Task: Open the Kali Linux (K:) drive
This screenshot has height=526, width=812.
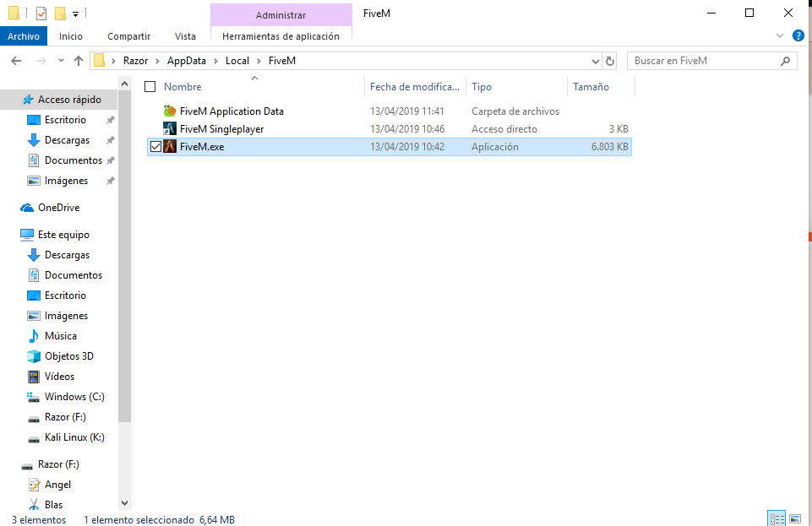Action: coord(74,437)
